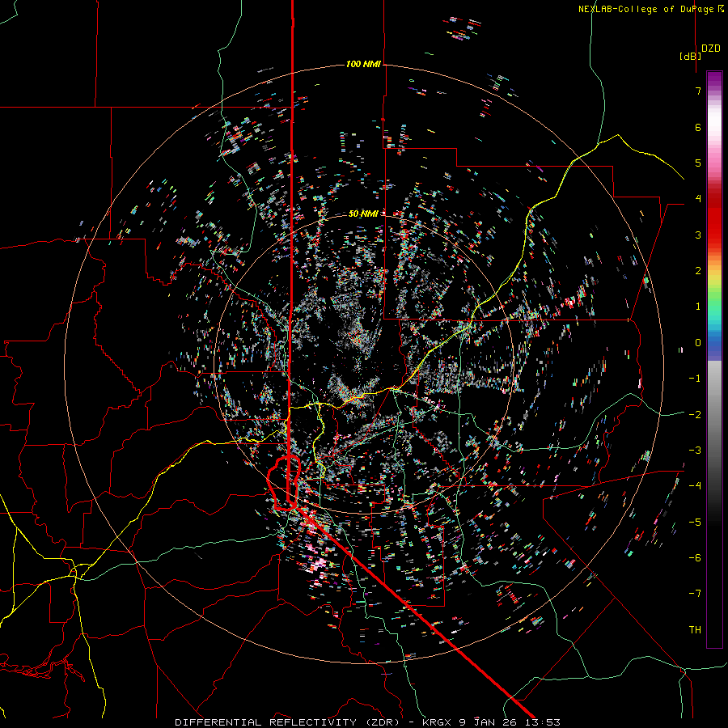Click the colorbar tick label 0
Viewport: 728px width, 728px height.
tap(698, 343)
